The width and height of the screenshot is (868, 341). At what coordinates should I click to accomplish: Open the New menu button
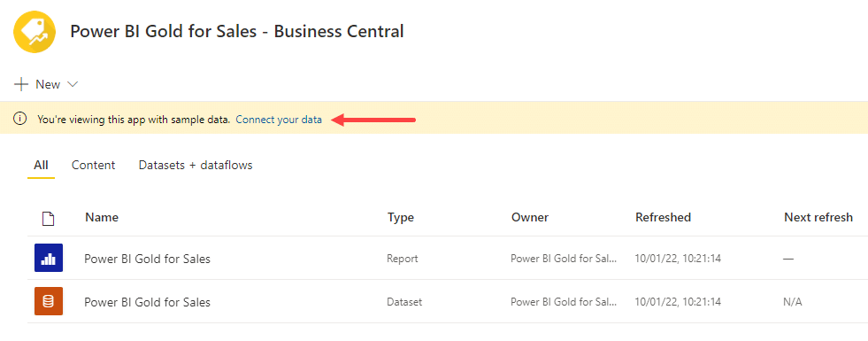coord(47,84)
